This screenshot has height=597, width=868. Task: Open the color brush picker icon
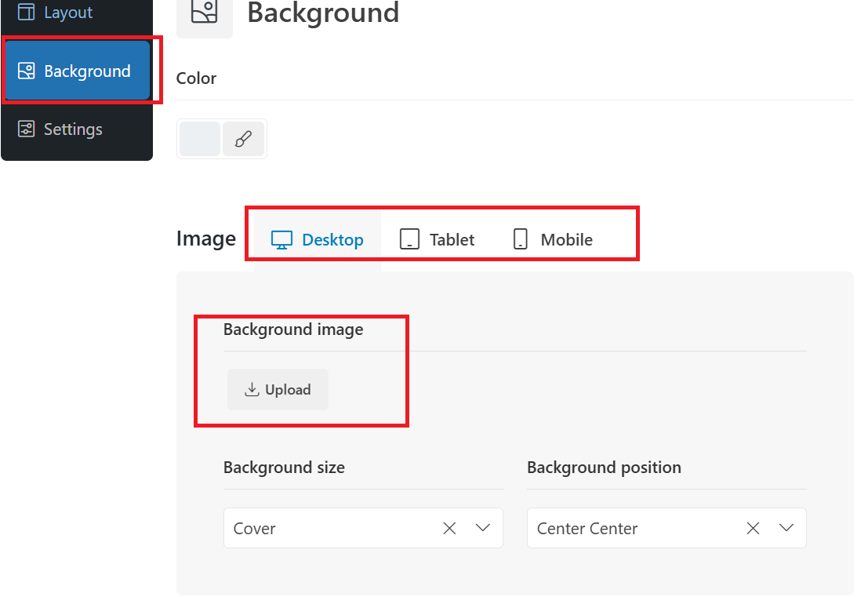pos(243,139)
